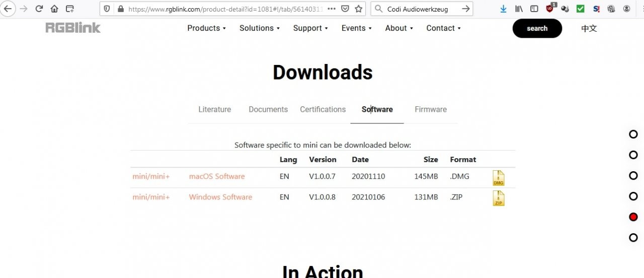Image resolution: width=644 pixels, height=278 pixels.
Task: Switch site language to 中文
Action: tap(589, 28)
